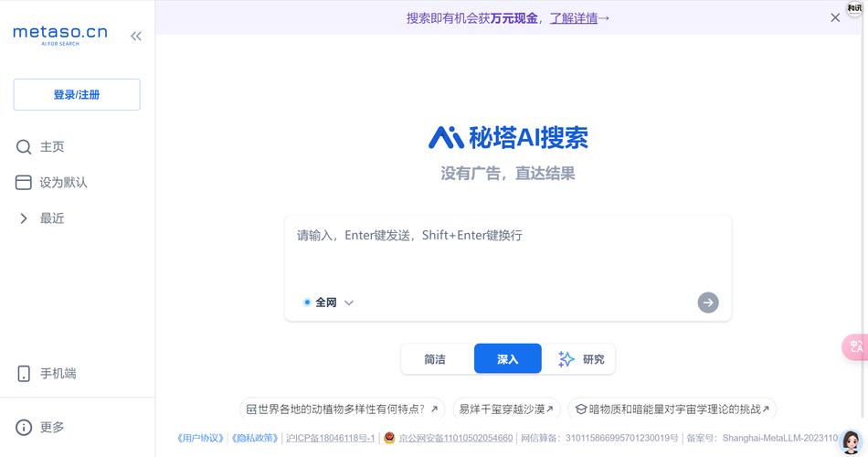This screenshot has width=868, height=457.
Task: Click the 和讯 icon in top corner
Action: (854, 7)
